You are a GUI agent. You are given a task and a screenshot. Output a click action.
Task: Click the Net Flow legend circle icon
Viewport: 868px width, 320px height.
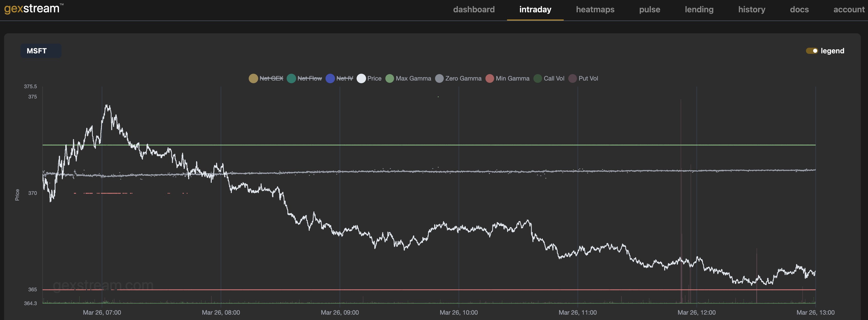pos(291,78)
